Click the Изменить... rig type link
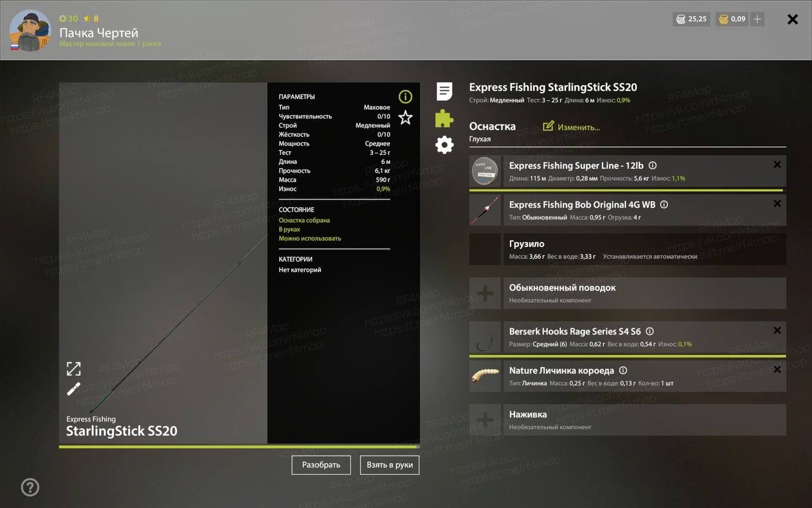 pyautogui.click(x=579, y=127)
